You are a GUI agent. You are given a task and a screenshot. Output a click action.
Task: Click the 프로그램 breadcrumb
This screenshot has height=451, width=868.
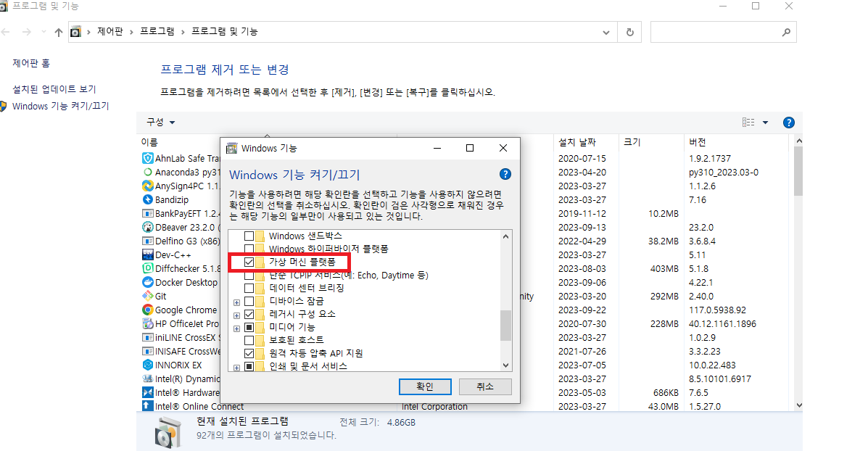point(157,32)
